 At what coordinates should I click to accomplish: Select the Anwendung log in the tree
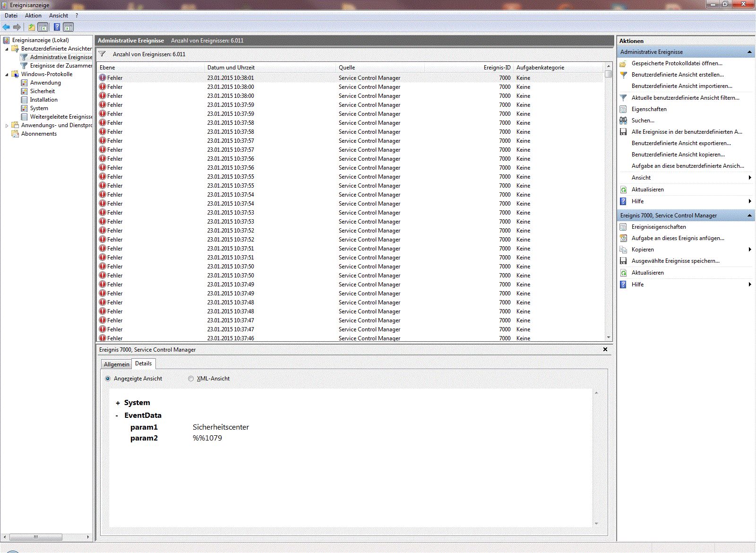(x=45, y=83)
